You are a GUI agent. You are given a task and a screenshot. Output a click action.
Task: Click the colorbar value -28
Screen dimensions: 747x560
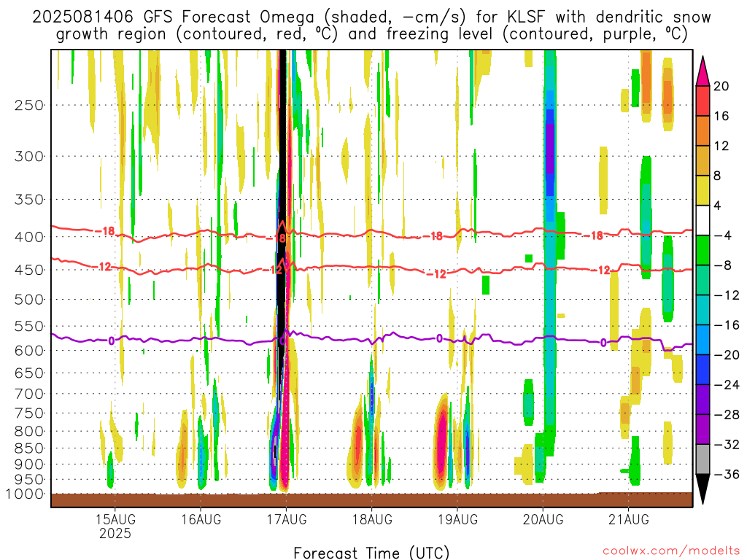727,415
